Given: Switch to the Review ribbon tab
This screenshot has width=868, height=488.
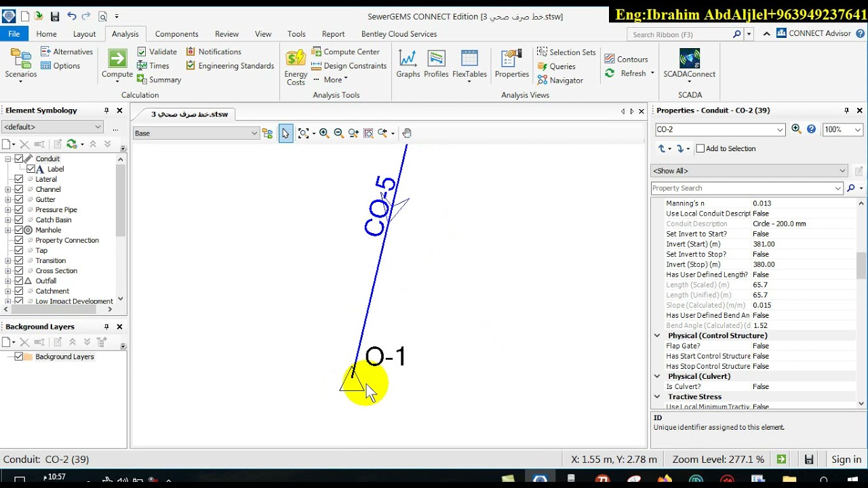Looking at the screenshot, I should click(226, 34).
